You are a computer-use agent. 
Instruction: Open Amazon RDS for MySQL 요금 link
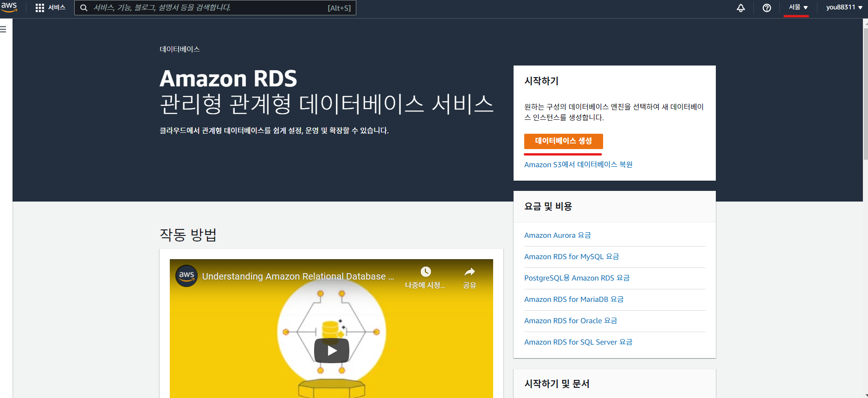pos(572,257)
